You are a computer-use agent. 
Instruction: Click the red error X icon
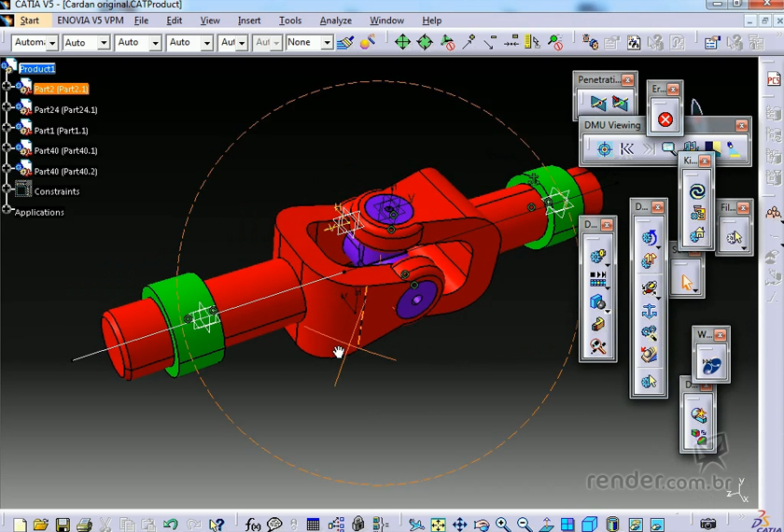pyautogui.click(x=665, y=119)
